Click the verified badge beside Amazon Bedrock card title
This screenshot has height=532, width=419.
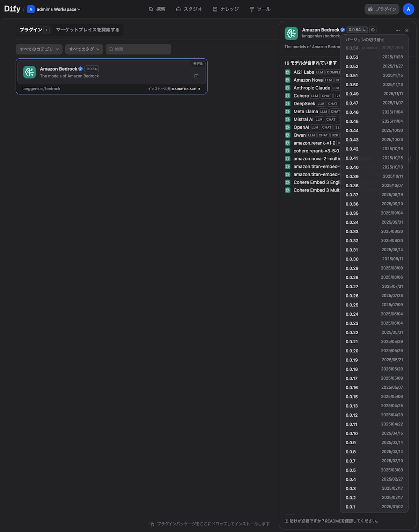81,69
